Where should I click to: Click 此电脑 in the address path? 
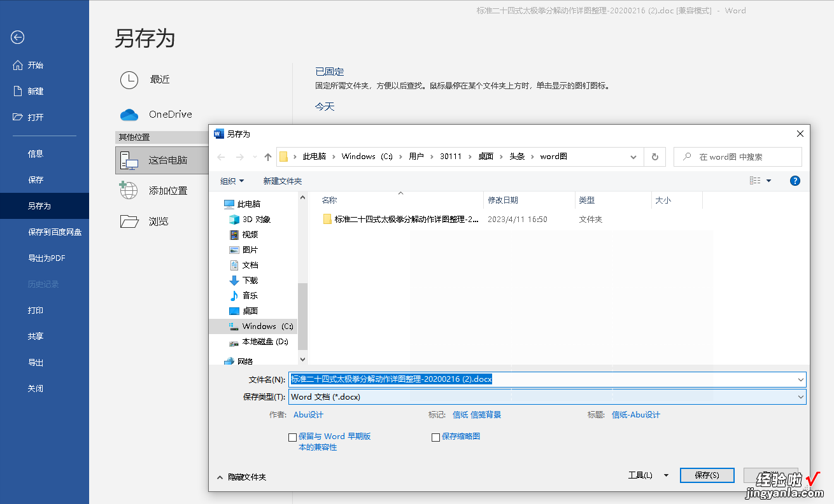click(x=315, y=157)
